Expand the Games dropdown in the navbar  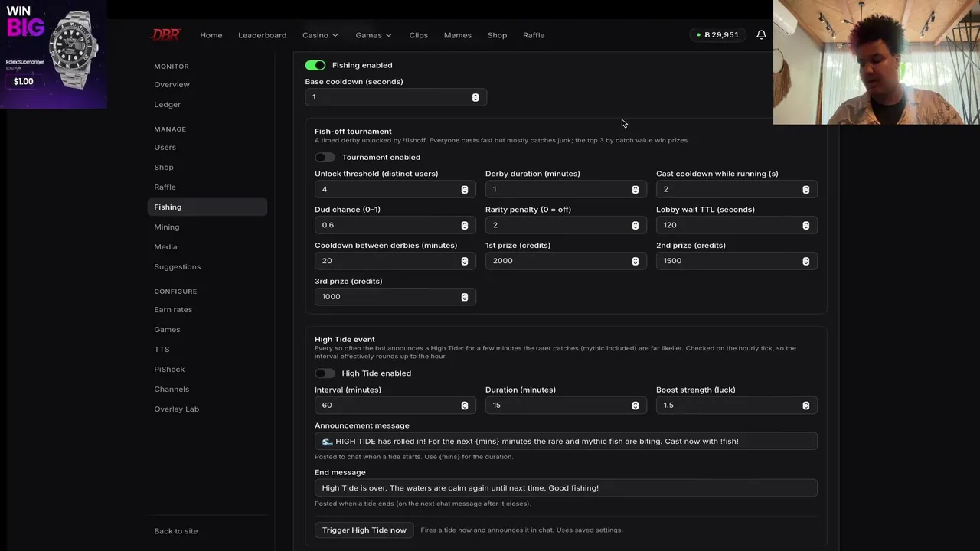[374, 35]
